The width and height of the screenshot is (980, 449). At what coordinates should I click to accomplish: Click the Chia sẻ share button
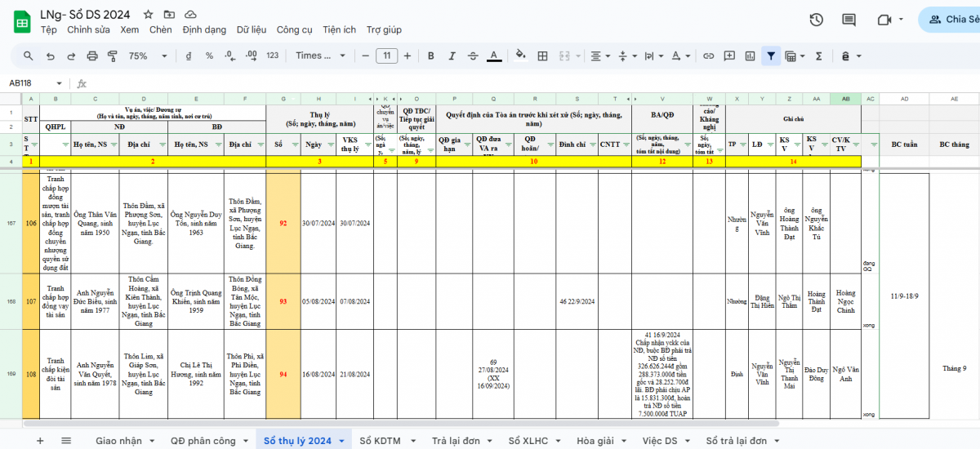951,20
